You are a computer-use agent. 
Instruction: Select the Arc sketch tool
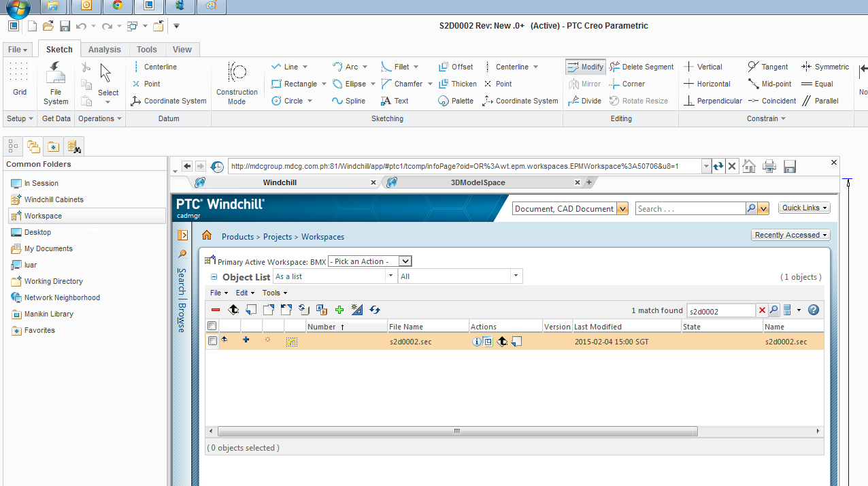(345, 67)
